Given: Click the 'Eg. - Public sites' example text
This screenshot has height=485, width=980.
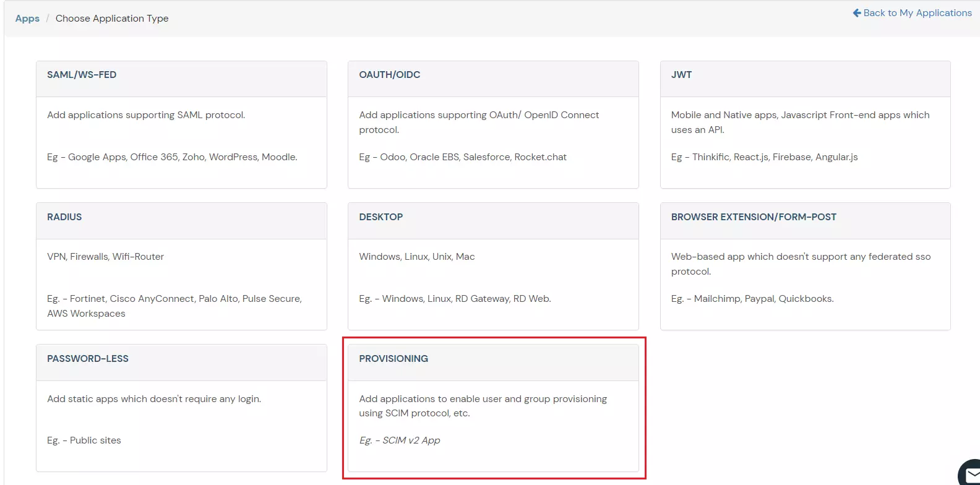Looking at the screenshot, I should coord(84,440).
